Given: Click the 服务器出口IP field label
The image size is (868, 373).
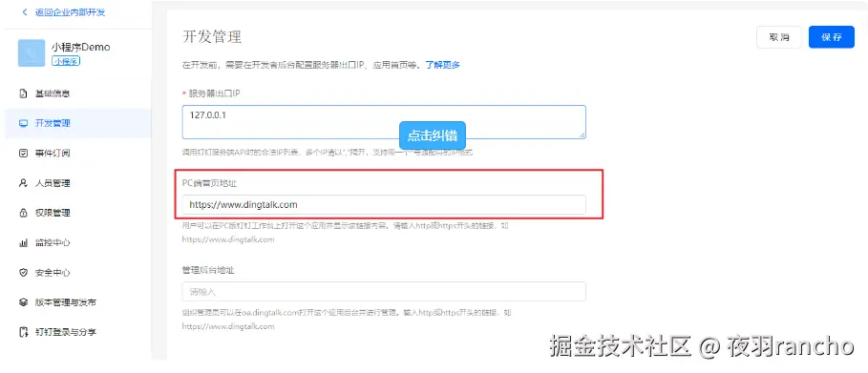Looking at the screenshot, I should [x=214, y=93].
